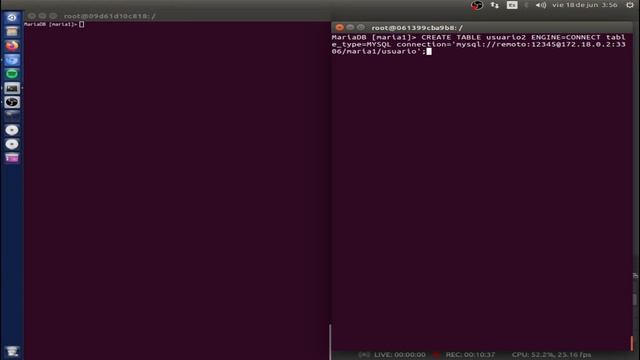
Task: Click the 'CPU: 52.2%, 25.16 fps' status
Action: [x=551, y=355]
